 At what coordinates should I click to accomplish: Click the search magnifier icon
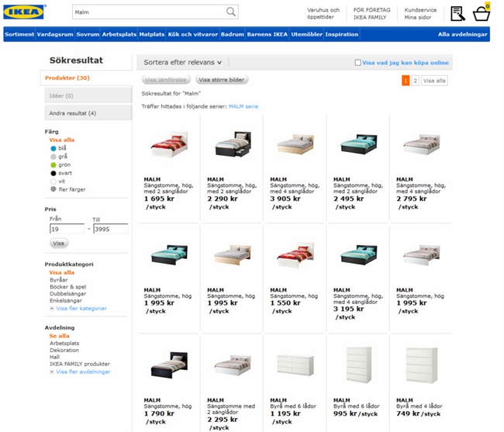[x=230, y=12]
